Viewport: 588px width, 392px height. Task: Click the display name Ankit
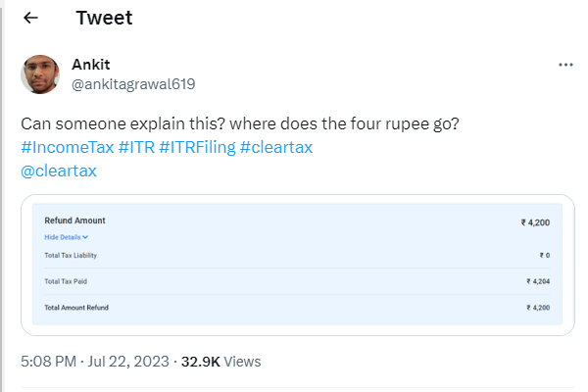pyautogui.click(x=91, y=65)
